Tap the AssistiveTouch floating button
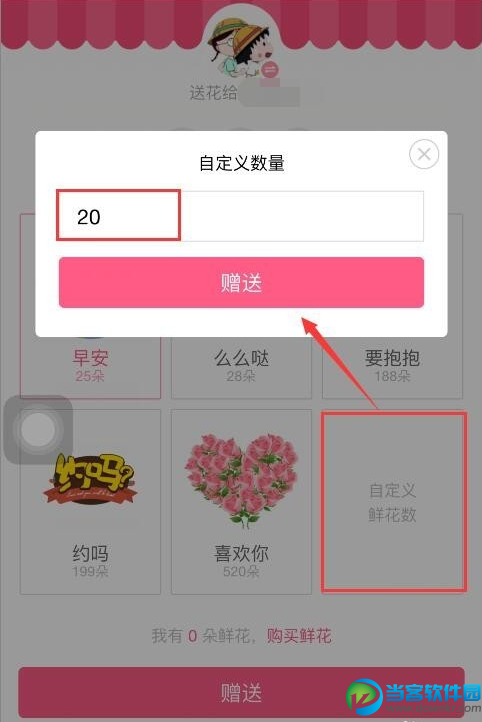The image size is (482, 722). coord(38,429)
